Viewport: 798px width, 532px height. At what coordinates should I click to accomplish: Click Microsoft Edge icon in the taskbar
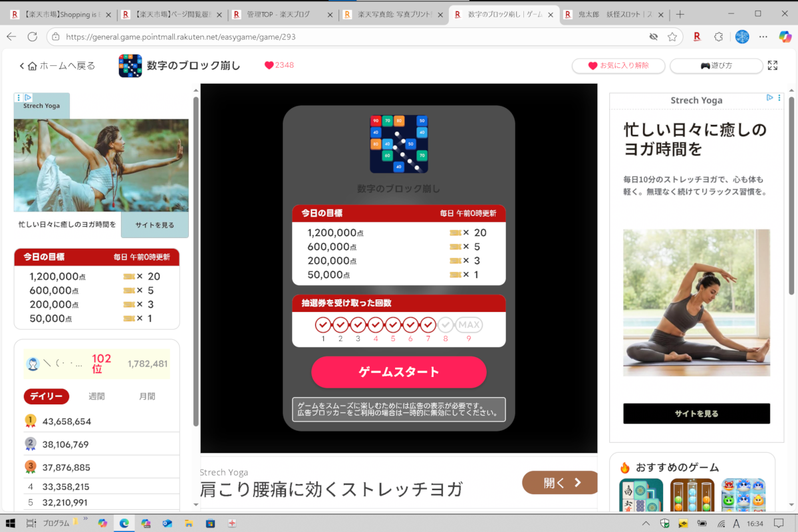(x=124, y=523)
